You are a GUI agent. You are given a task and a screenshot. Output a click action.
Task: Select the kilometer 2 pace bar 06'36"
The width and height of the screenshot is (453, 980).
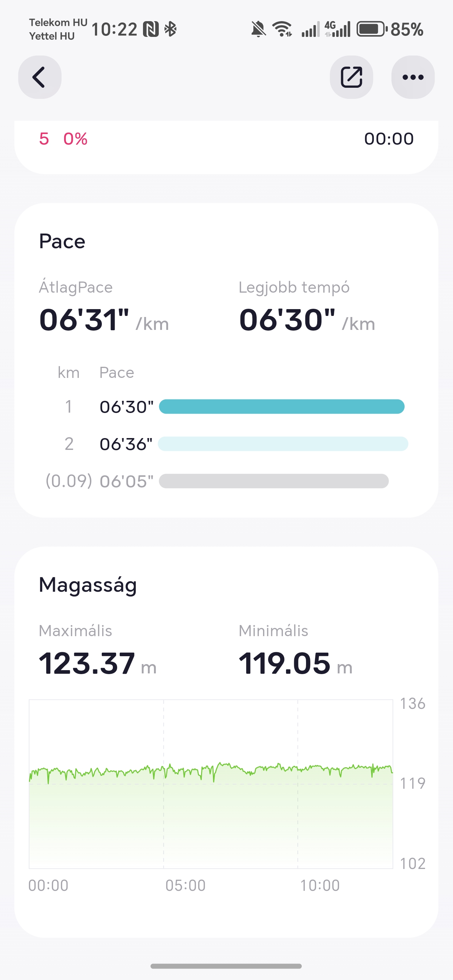tap(283, 444)
